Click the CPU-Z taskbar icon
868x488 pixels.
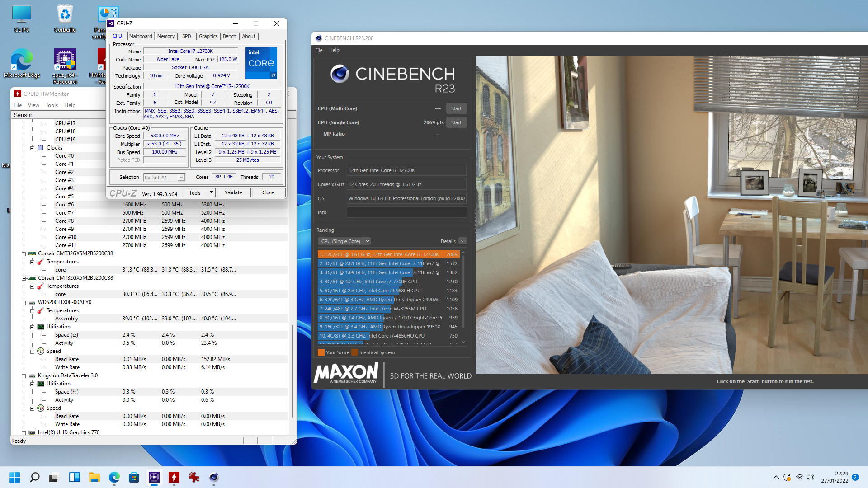click(154, 477)
